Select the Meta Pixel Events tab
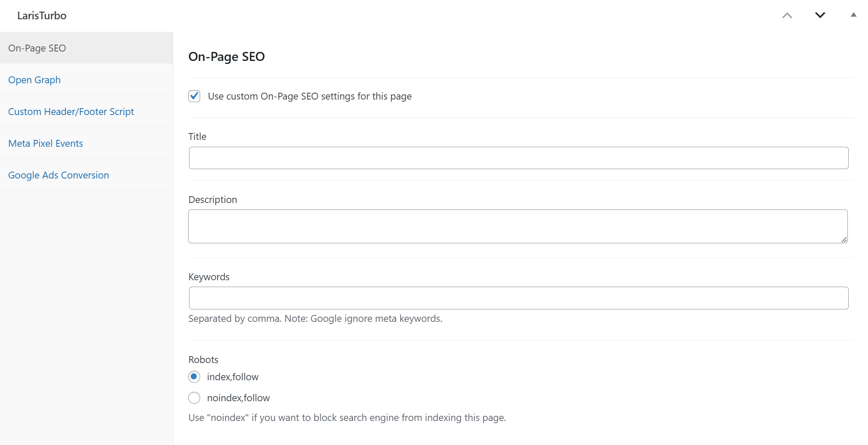868x445 pixels. (x=45, y=143)
